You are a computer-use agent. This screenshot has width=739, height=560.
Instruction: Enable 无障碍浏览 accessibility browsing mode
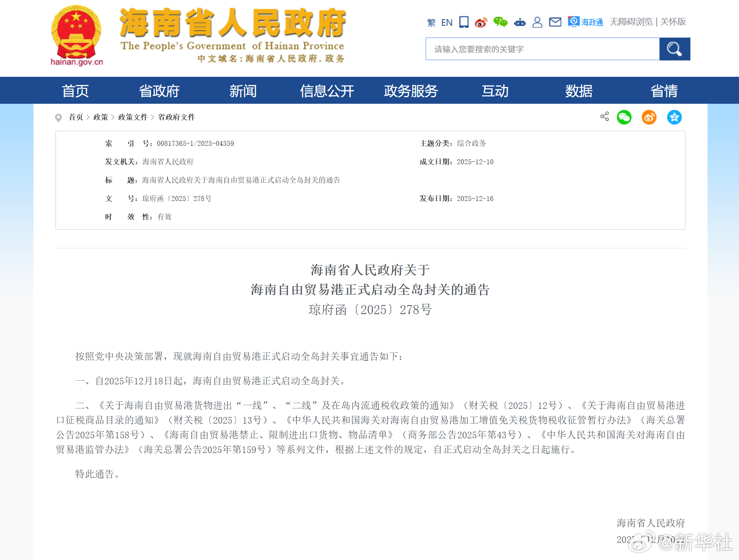click(631, 22)
